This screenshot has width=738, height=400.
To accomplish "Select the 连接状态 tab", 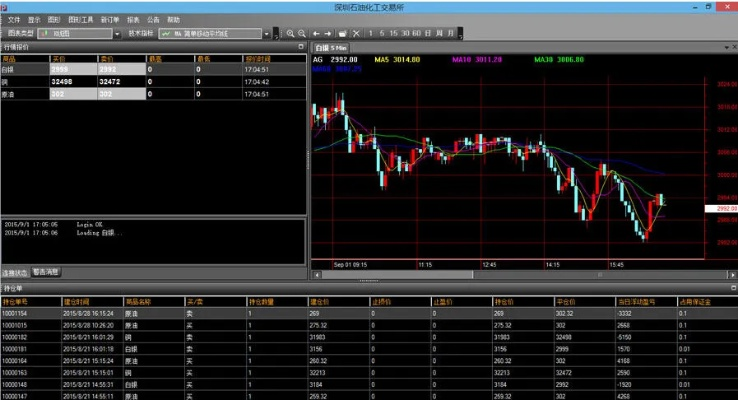I will tap(16, 272).
